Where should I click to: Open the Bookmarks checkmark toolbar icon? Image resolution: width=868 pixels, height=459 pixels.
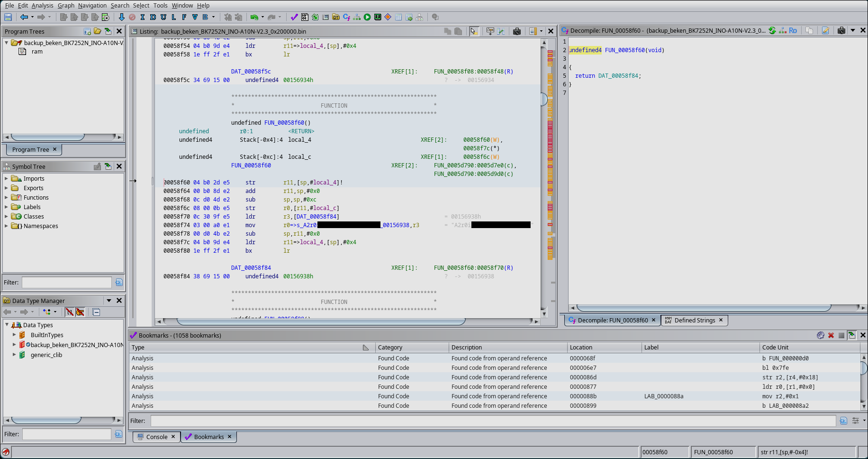pyautogui.click(x=294, y=17)
